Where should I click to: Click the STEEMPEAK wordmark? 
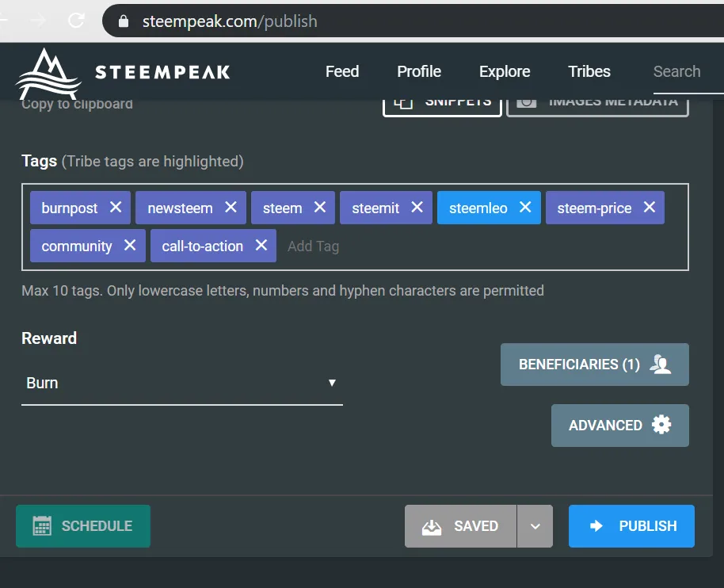[162, 72]
